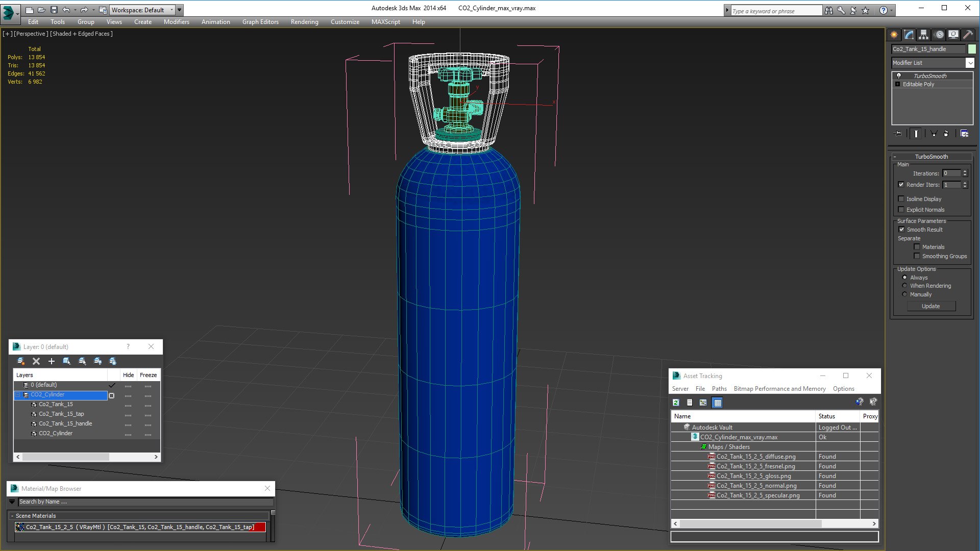
Task: Click Delete layer X icon
Action: click(36, 361)
